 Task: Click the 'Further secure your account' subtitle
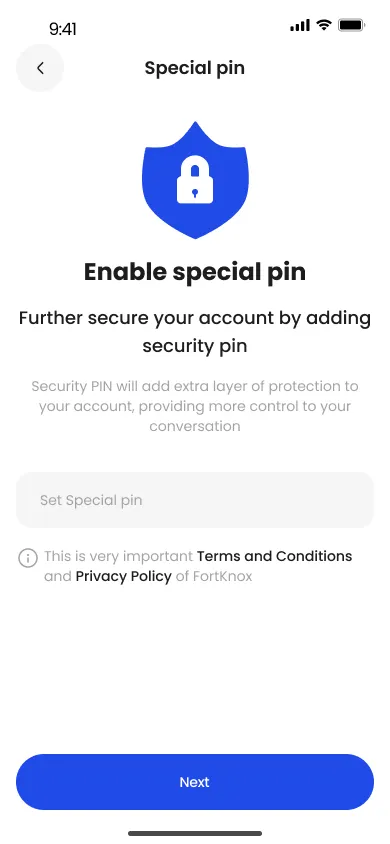click(195, 332)
